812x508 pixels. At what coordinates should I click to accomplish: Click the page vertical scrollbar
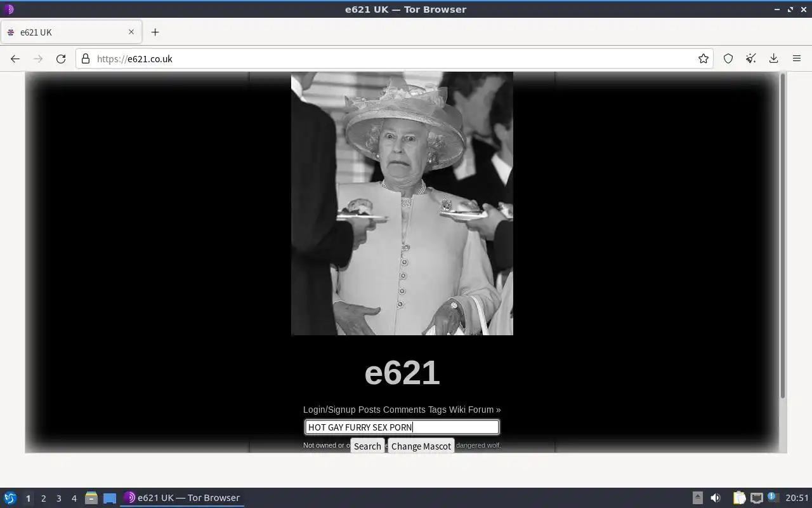(x=783, y=235)
